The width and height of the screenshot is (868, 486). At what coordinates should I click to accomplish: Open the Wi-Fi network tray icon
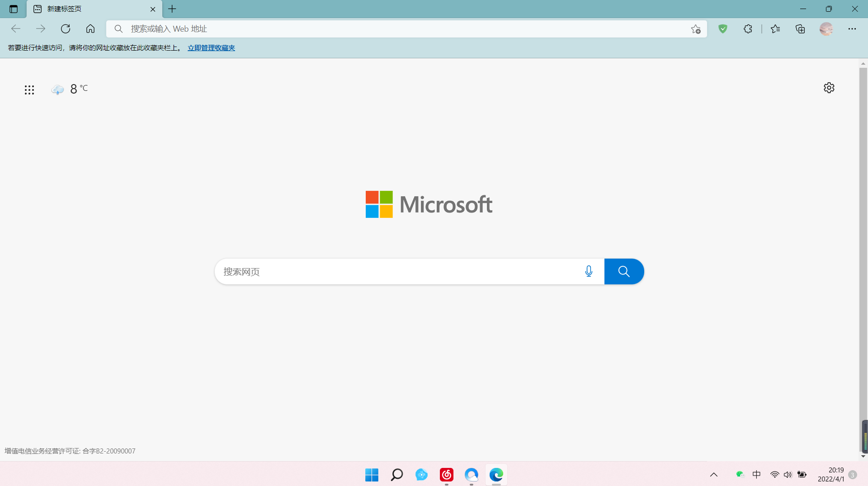click(x=774, y=475)
